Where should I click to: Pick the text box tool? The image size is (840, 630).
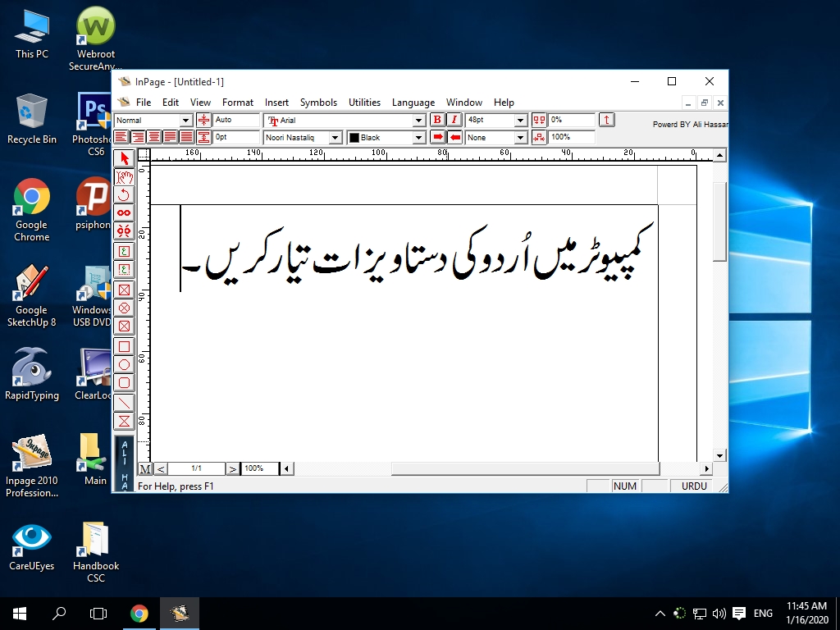click(x=124, y=251)
